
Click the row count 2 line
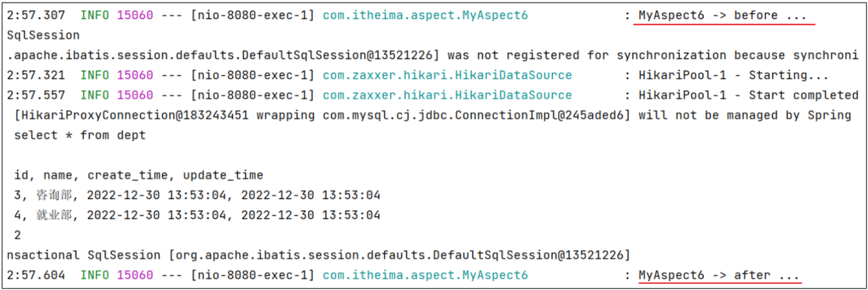pos(18,236)
